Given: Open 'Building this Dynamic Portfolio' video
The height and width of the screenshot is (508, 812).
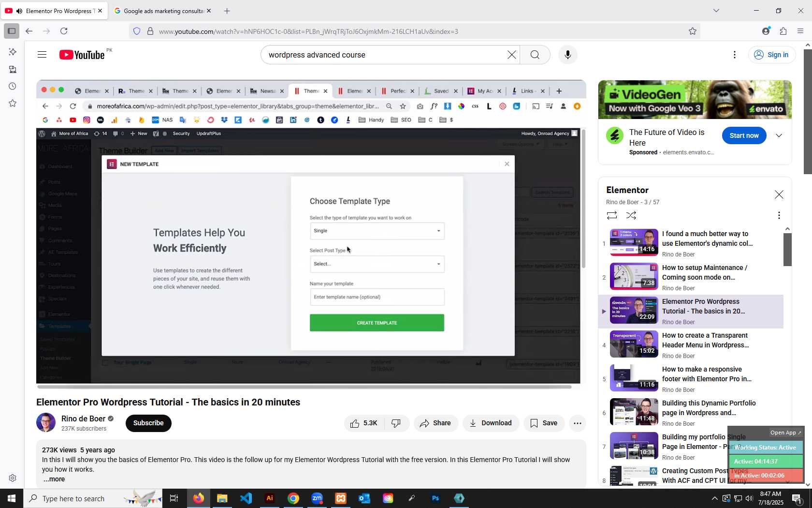Looking at the screenshot, I should click(691, 413).
